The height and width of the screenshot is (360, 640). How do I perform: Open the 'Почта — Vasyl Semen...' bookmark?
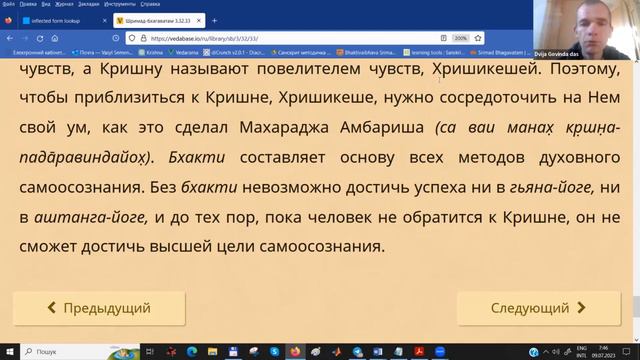pos(102,53)
